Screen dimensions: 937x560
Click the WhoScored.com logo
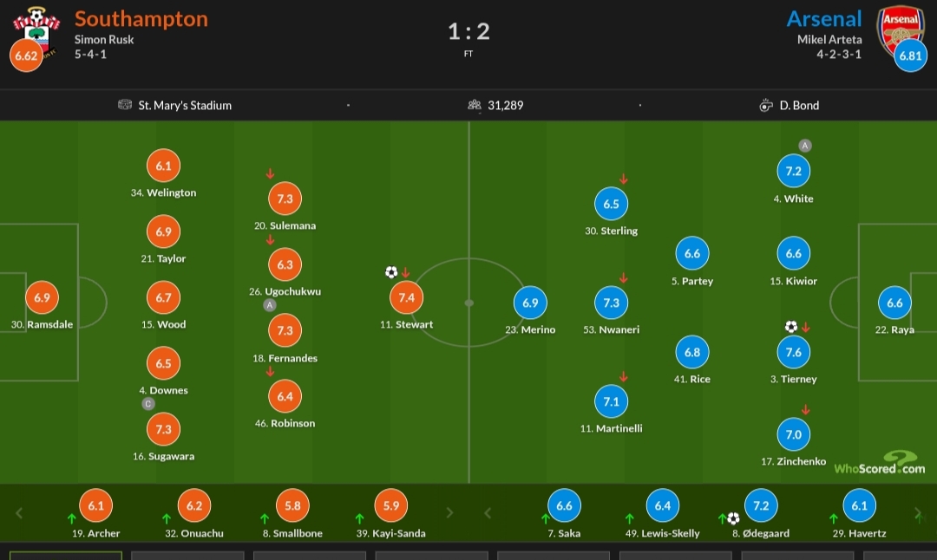click(x=880, y=463)
